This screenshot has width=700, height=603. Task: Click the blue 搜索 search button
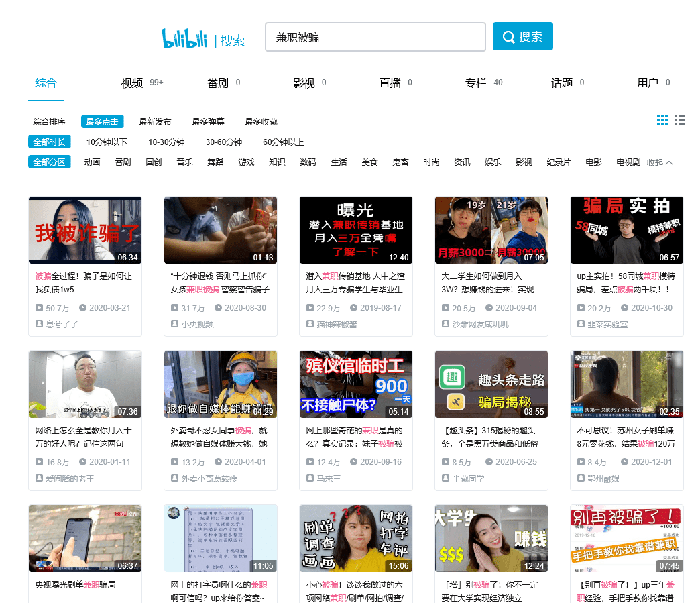coord(523,36)
